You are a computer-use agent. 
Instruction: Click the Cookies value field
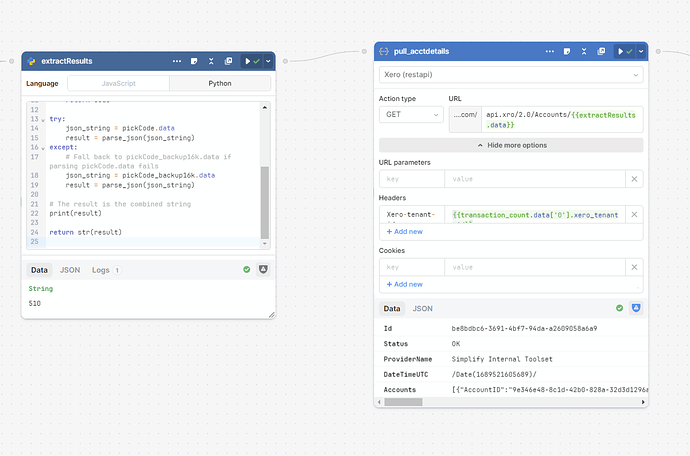point(535,267)
